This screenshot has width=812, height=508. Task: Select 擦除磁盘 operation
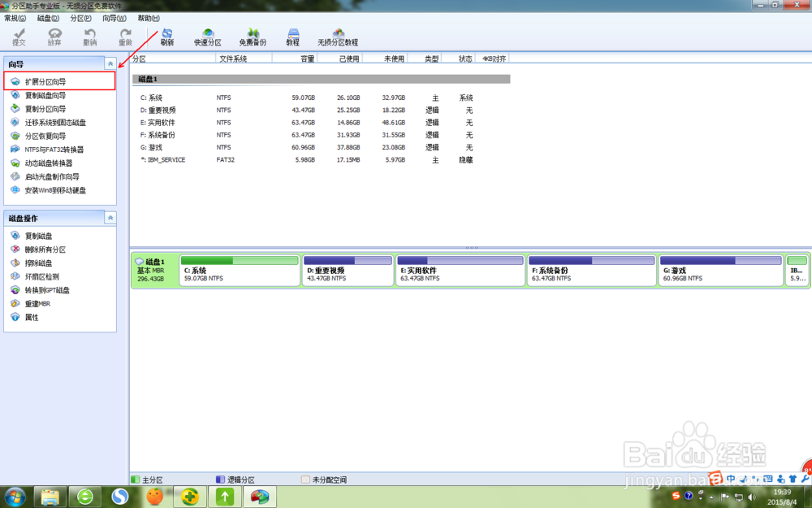point(38,263)
